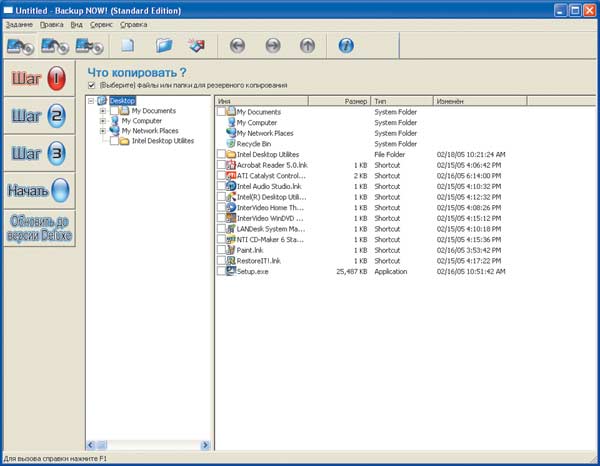
Task: Check the Setup.exe box
Action: (x=221, y=271)
